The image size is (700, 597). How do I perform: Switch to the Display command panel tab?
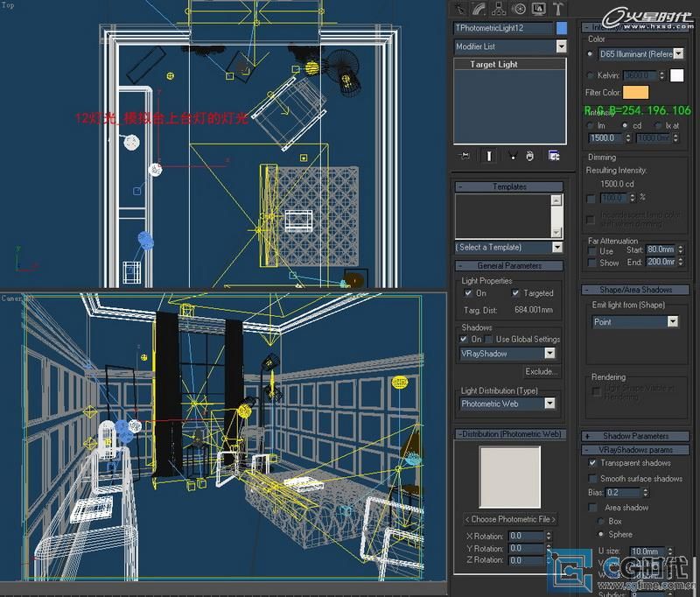[x=539, y=9]
